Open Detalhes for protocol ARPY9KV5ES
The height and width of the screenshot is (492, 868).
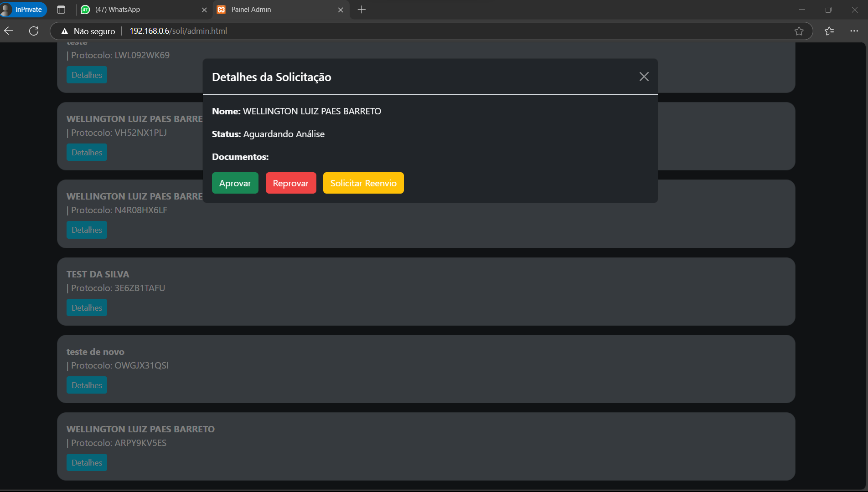point(87,463)
